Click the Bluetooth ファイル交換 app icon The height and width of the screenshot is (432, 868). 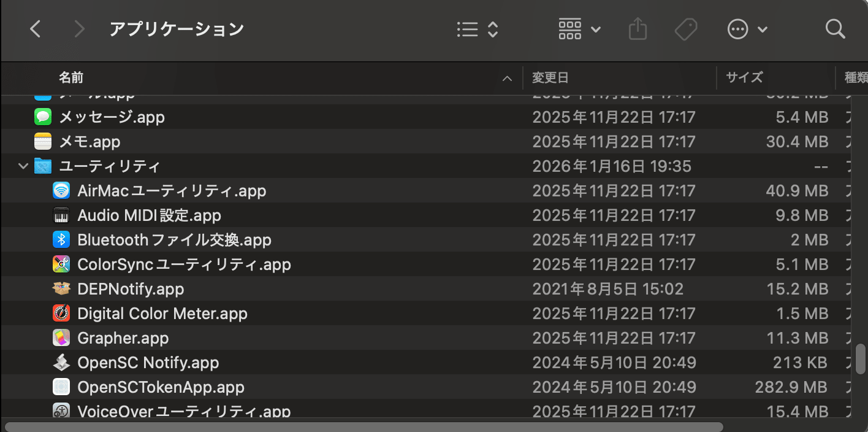pyautogui.click(x=61, y=239)
